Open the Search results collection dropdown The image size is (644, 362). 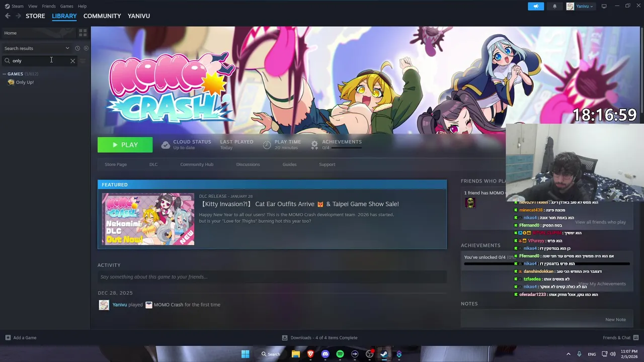coord(67,48)
